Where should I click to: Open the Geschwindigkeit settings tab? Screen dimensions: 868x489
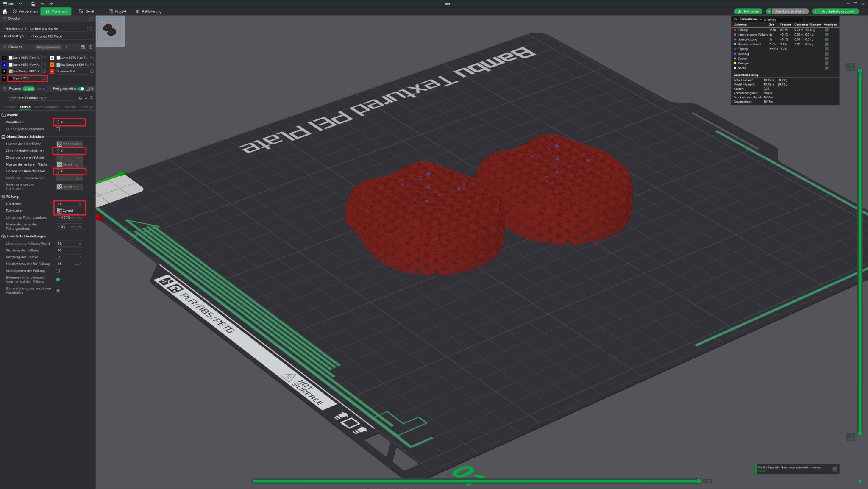[x=47, y=107]
